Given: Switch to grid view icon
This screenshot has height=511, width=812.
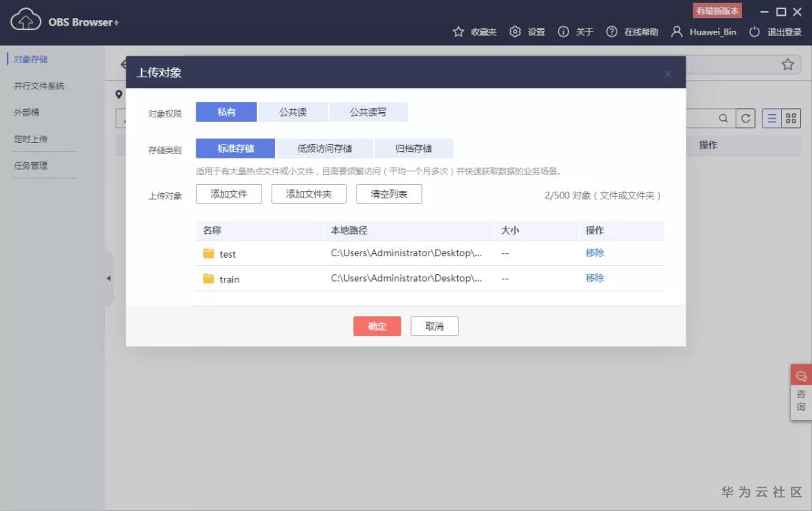Looking at the screenshot, I should (791, 119).
